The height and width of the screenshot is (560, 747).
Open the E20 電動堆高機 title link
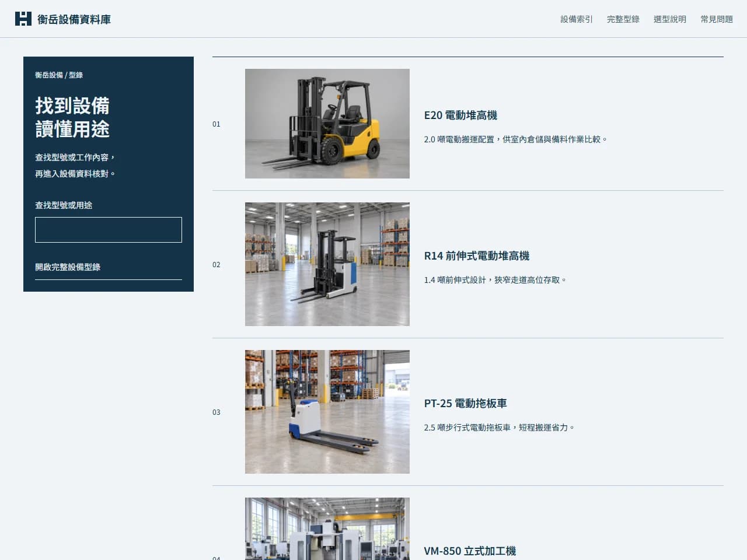(460, 116)
